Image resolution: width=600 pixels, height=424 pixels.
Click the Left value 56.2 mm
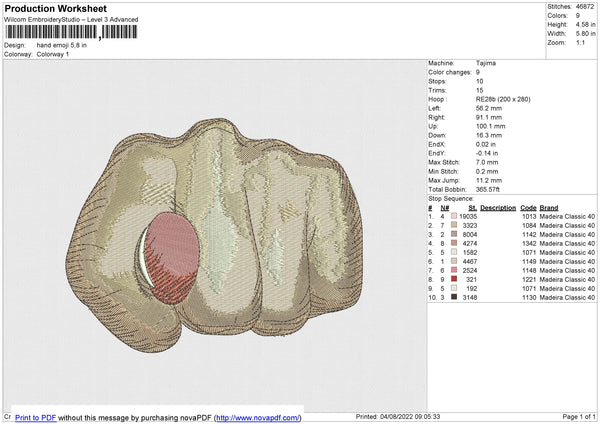pos(489,108)
